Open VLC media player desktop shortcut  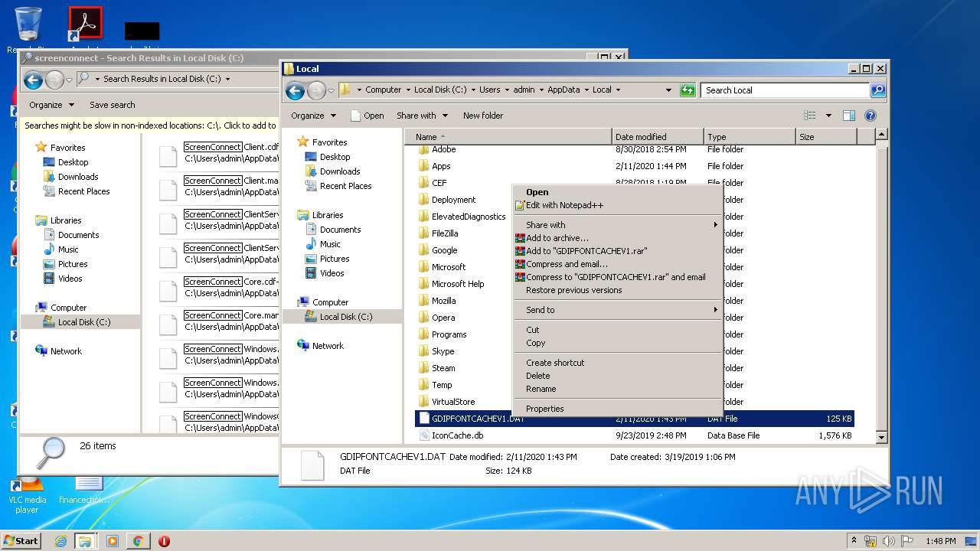(x=28, y=494)
